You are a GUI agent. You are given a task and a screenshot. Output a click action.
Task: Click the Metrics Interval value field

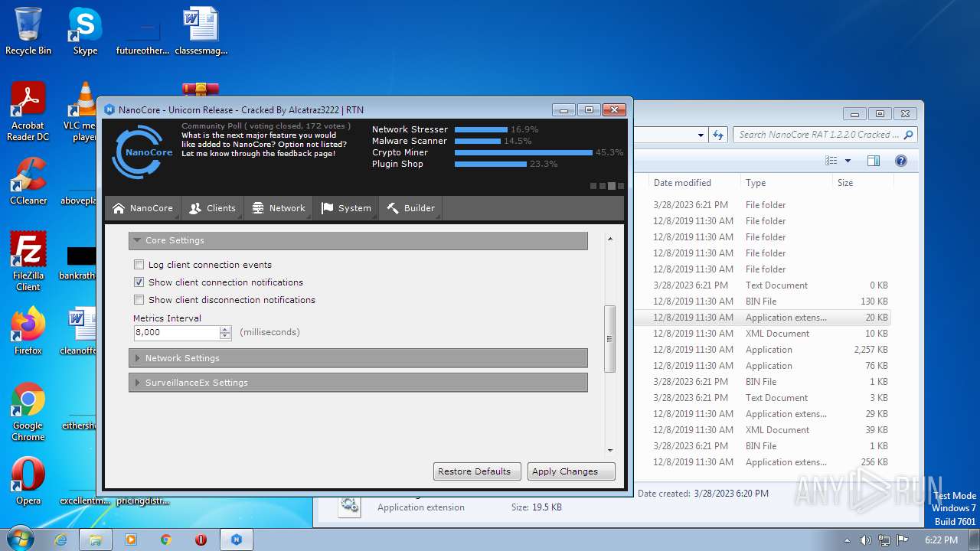(x=176, y=333)
